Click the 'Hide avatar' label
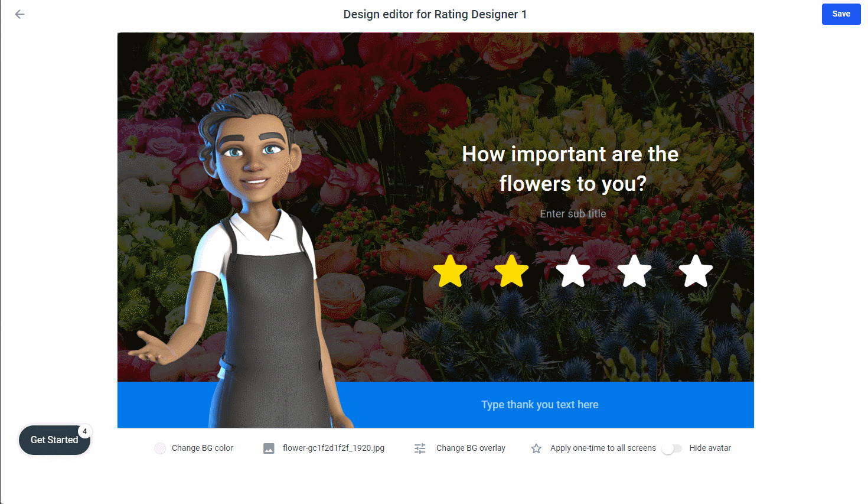 (710, 448)
